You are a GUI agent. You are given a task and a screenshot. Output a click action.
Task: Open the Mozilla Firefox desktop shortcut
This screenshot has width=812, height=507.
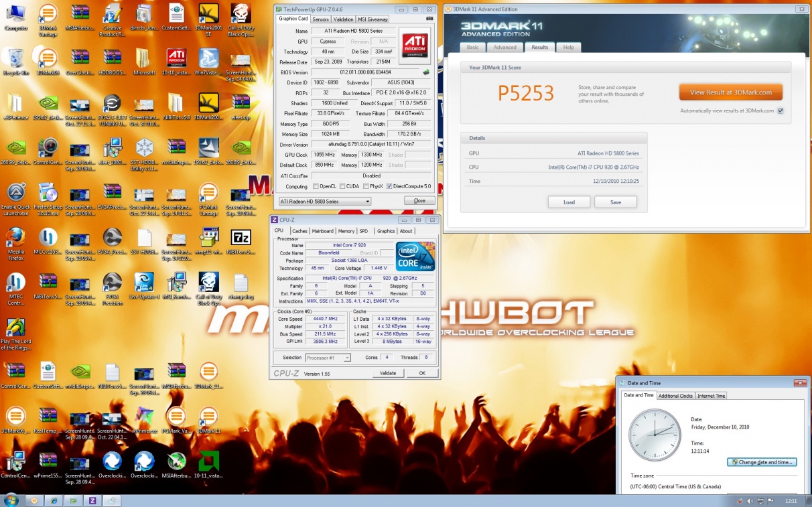pyautogui.click(x=15, y=238)
